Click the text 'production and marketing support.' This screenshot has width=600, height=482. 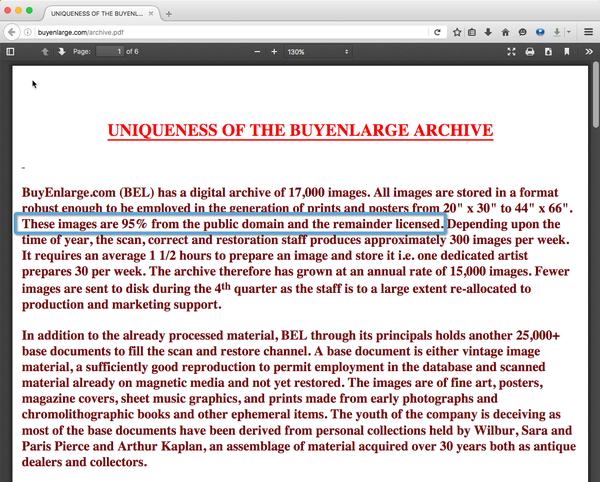click(122, 305)
